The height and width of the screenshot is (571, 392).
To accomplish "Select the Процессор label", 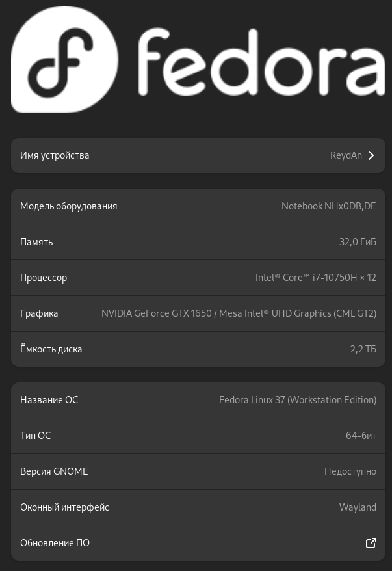I will (x=44, y=278).
